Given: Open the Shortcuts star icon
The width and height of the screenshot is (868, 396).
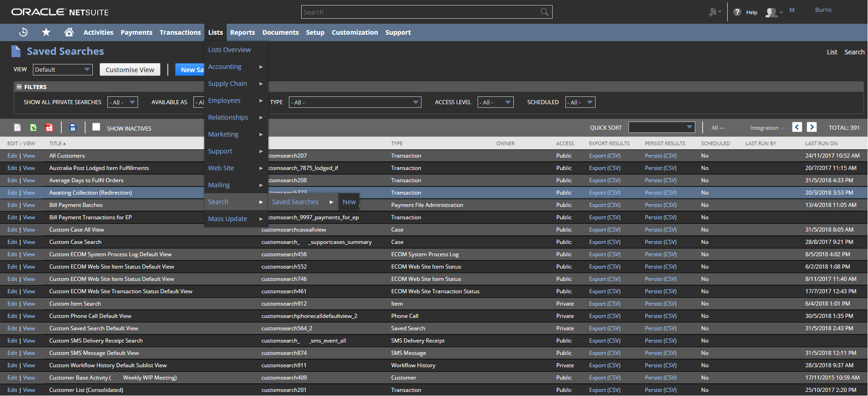Looking at the screenshot, I should click(x=46, y=32).
